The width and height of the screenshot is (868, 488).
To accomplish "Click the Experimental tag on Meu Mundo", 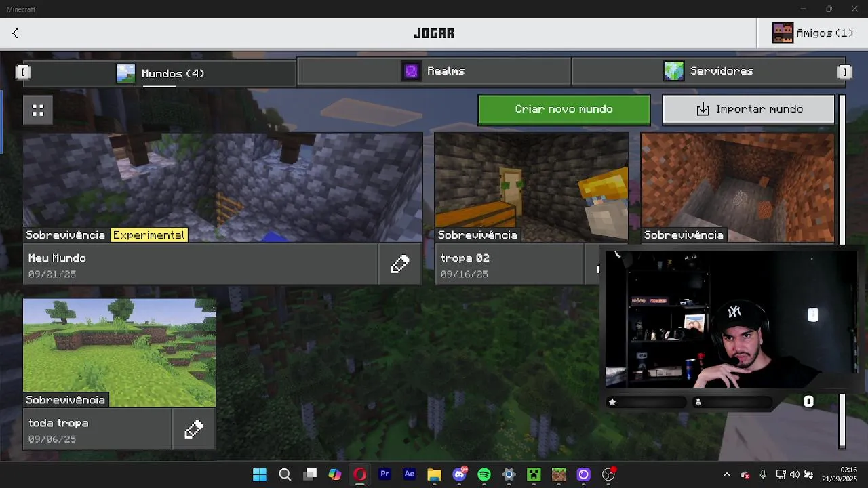I will tap(149, 235).
